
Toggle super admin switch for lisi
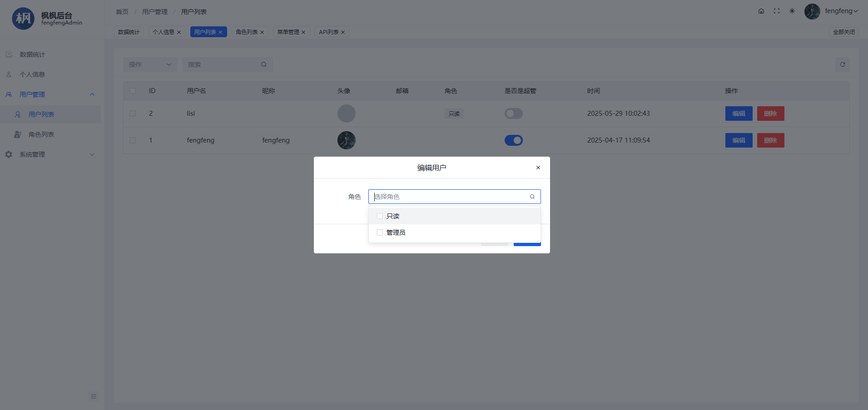pyautogui.click(x=514, y=114)
